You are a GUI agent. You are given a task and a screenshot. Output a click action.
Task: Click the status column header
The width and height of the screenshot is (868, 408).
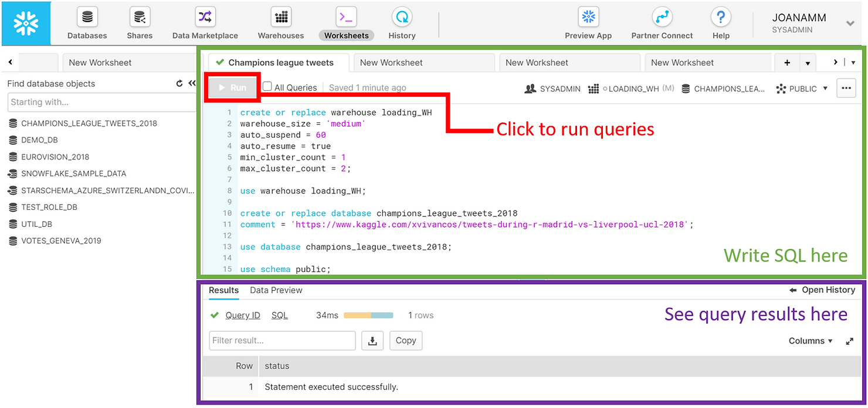coord(277,366)
